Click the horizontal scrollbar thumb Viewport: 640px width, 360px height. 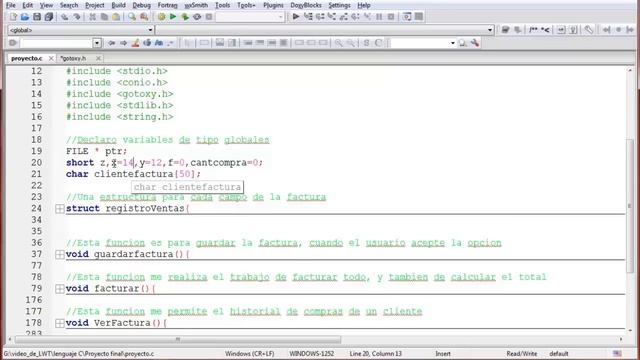point(178,339)
